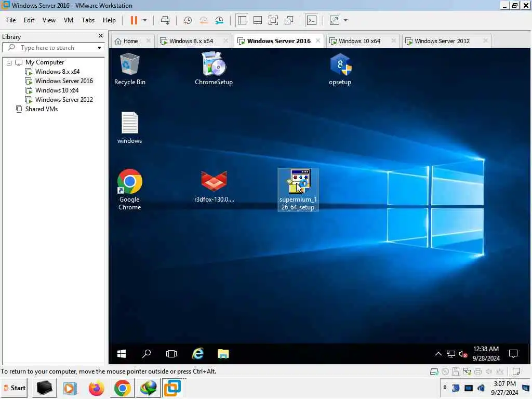The height and width of the screenshot is (399, 532).
Task: Take a snapshot of this virtual machine
Action: pyautogui.click(x=188, y=20)
